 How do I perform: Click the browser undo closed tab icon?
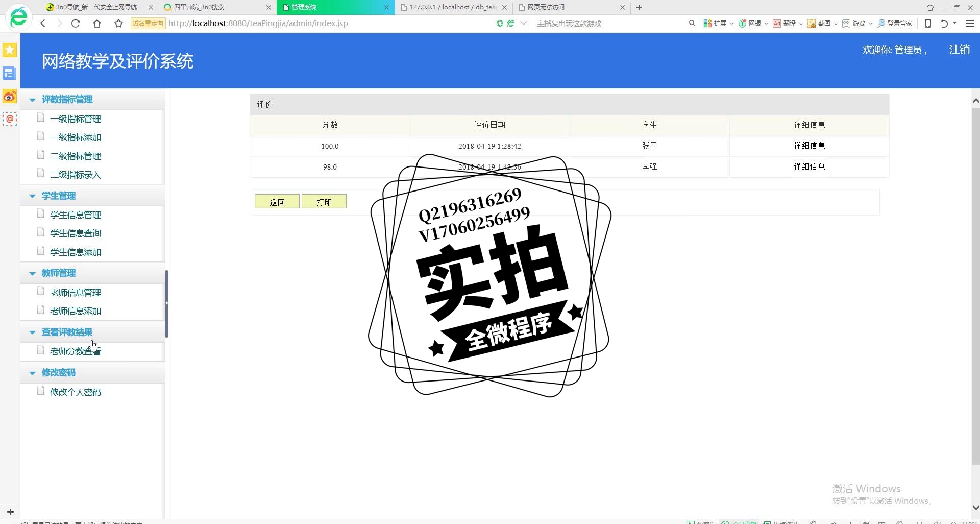[x=944, y=23]
